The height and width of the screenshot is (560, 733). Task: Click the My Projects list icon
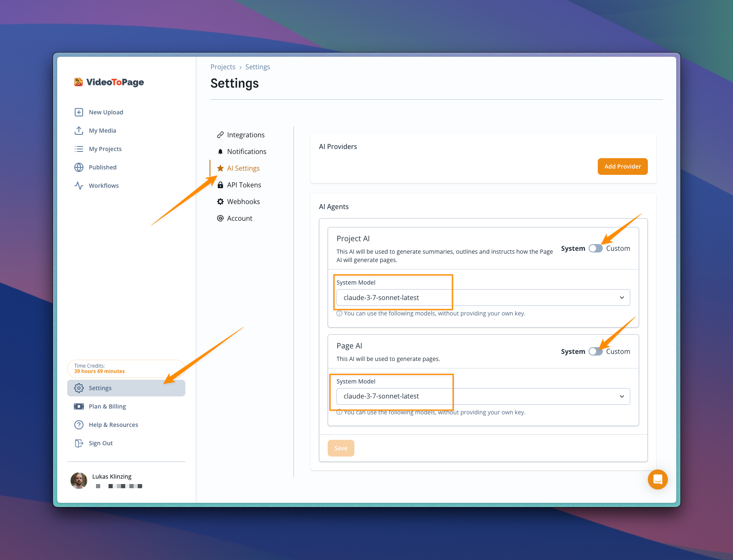(x=79, y=149)
